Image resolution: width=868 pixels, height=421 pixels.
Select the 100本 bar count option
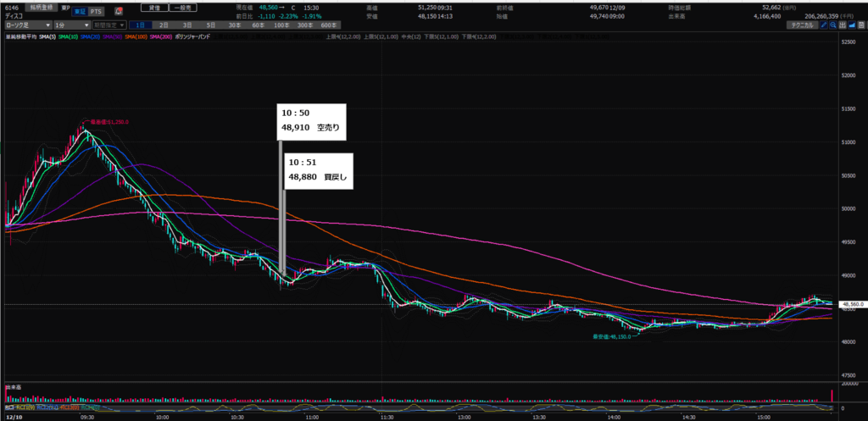[281, 25]
